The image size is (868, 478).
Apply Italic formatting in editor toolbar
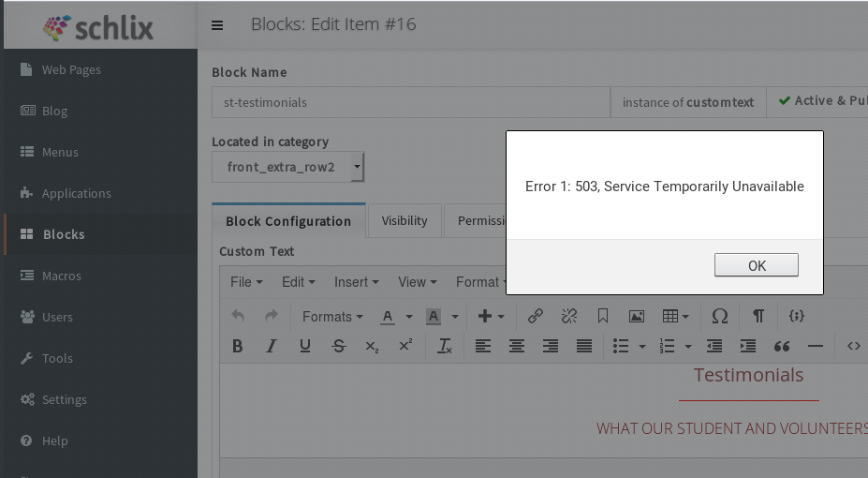(x=271, y=346)
